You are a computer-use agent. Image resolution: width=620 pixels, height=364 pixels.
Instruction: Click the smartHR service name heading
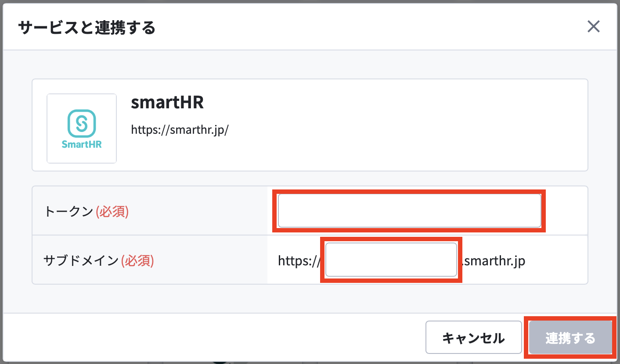pyautogui.click(x=167, y=103)
